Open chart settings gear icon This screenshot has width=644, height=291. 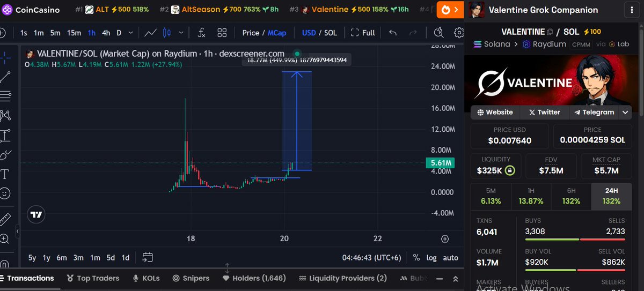(459, 33)
